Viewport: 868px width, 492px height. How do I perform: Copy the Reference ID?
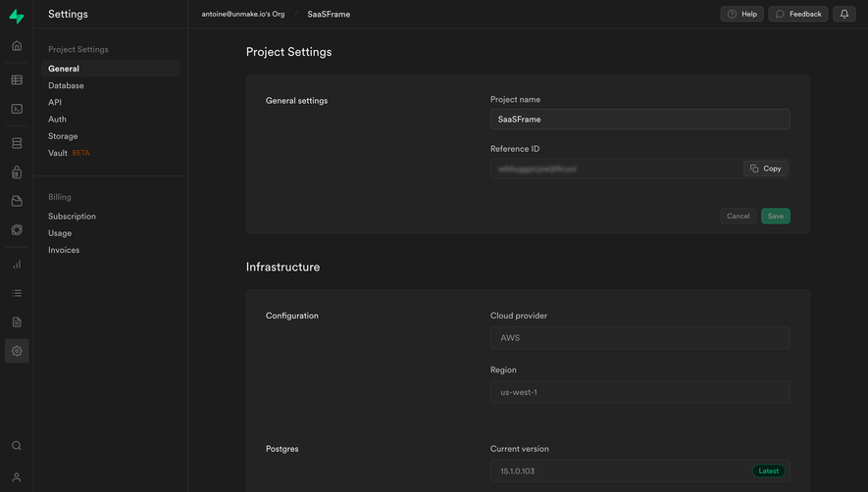coord(766,169)
